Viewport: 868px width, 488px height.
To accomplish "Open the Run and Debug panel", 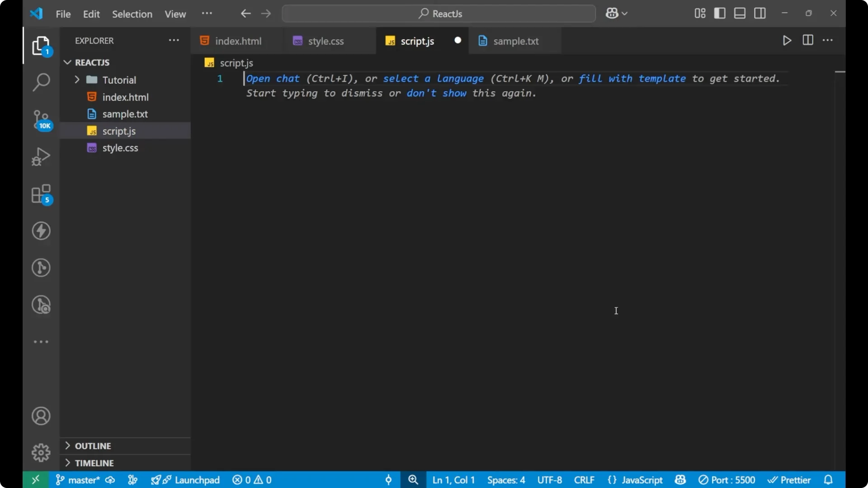I will [x=41, y=156].
